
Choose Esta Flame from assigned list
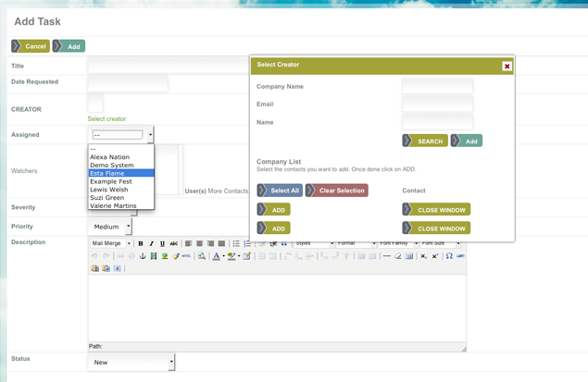pyautogui.click(x=107, y=173)
